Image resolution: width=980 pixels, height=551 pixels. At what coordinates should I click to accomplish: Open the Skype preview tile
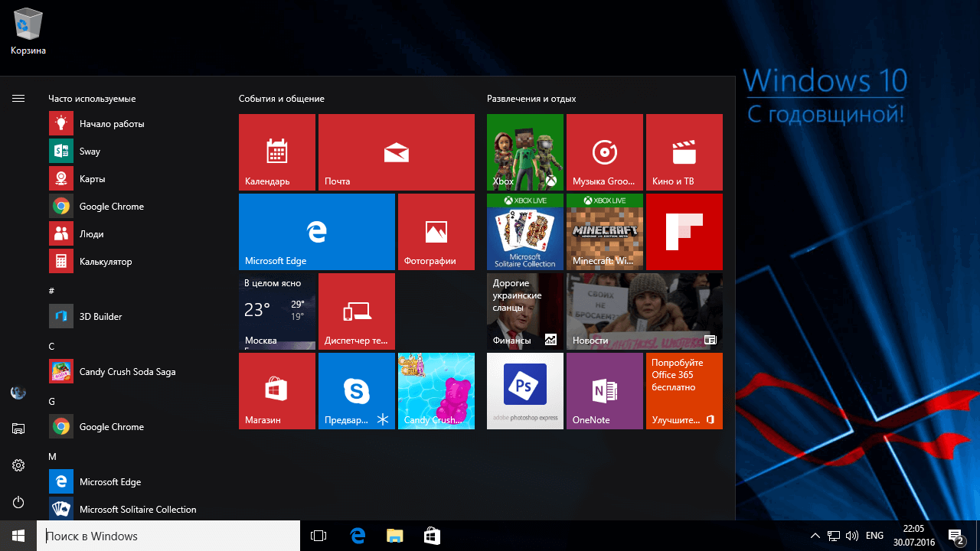(356, 391)
